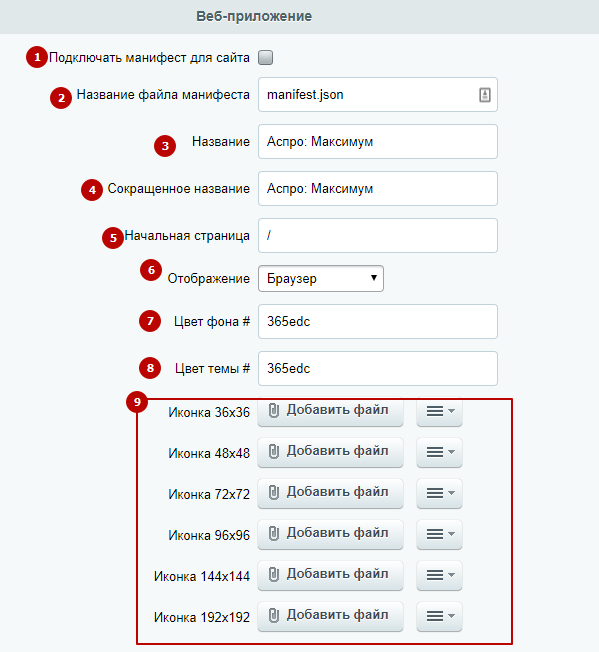
Task: Click the paperclip icon for Иконка 36x36
Action: pyautogui.click(x=274, y=410)
